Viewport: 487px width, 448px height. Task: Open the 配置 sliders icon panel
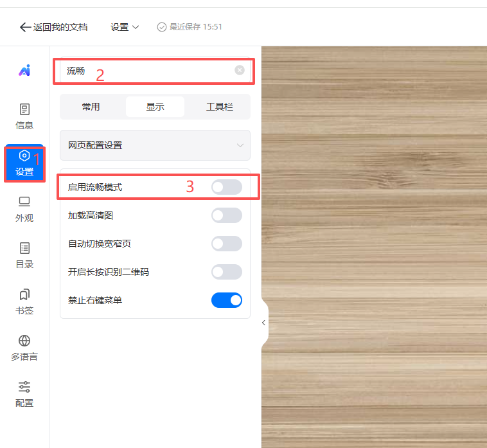24,394
